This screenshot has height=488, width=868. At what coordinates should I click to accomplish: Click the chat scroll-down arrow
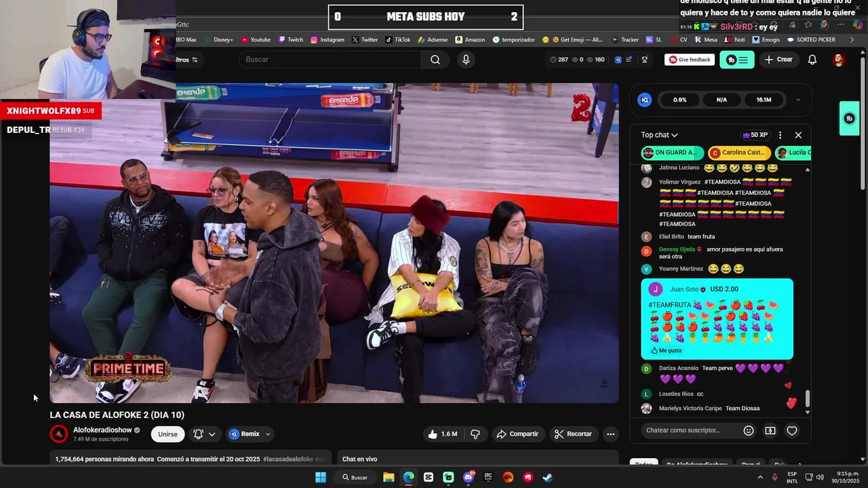807,412
